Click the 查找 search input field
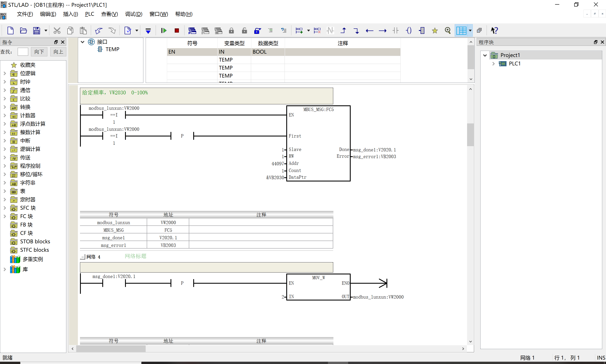The height and width of the screenshot is (364, 606). tap(23, 52)
